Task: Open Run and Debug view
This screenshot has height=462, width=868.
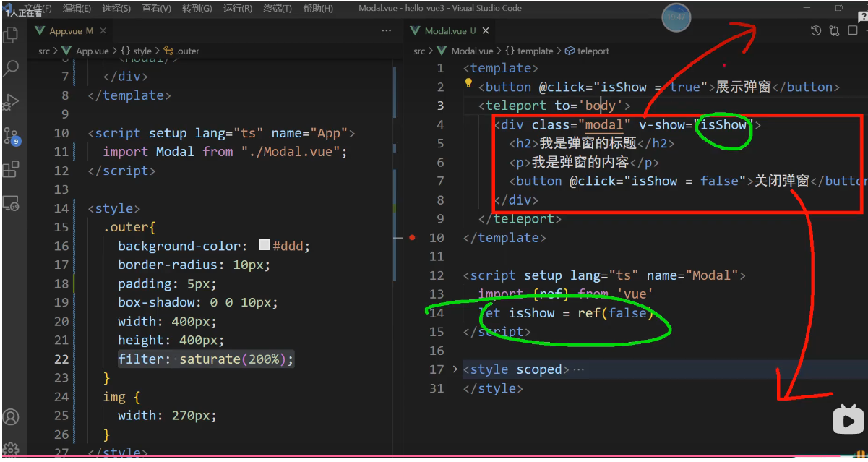Action: (11, 102)
